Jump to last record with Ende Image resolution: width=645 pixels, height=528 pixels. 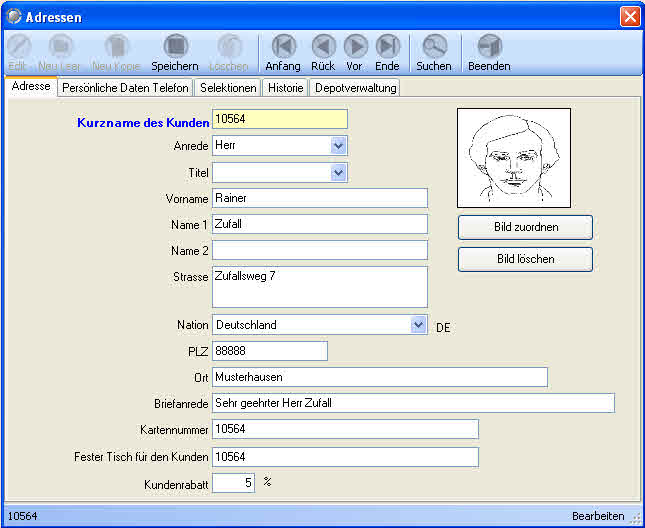tap(387, 47)
